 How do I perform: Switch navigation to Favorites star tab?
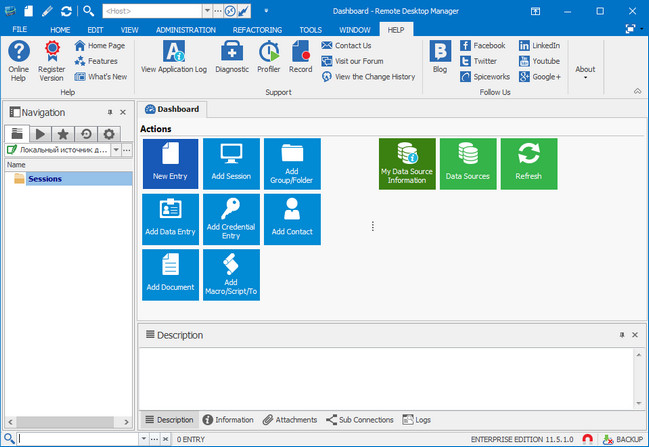(63, 134)
